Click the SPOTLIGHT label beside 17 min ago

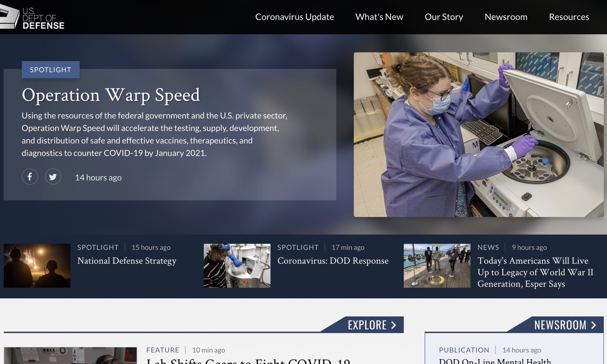(x=298, y=247)
